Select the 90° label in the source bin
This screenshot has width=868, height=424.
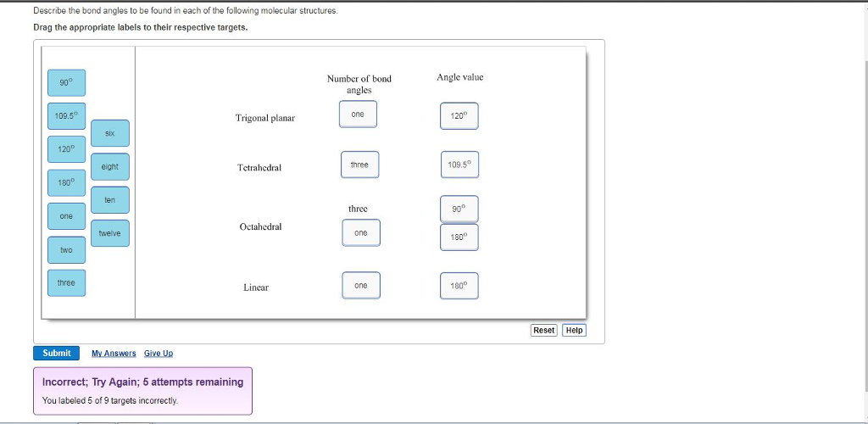[x=66, y=83]
